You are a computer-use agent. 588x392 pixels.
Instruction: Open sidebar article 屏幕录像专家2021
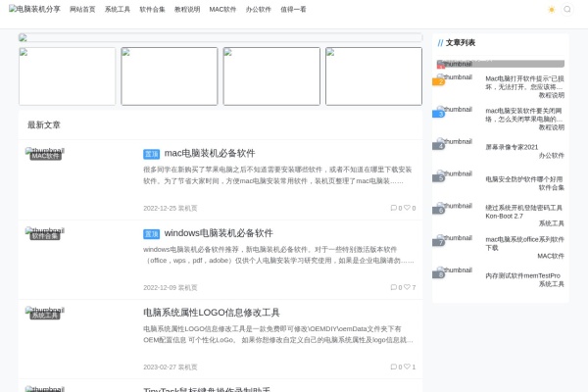coord(512,147)
